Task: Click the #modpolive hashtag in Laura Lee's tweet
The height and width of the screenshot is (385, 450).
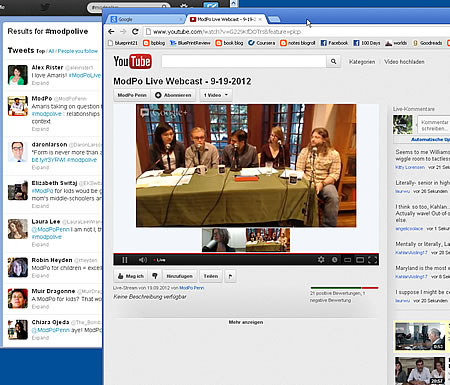Action: [x=47, y=237]
